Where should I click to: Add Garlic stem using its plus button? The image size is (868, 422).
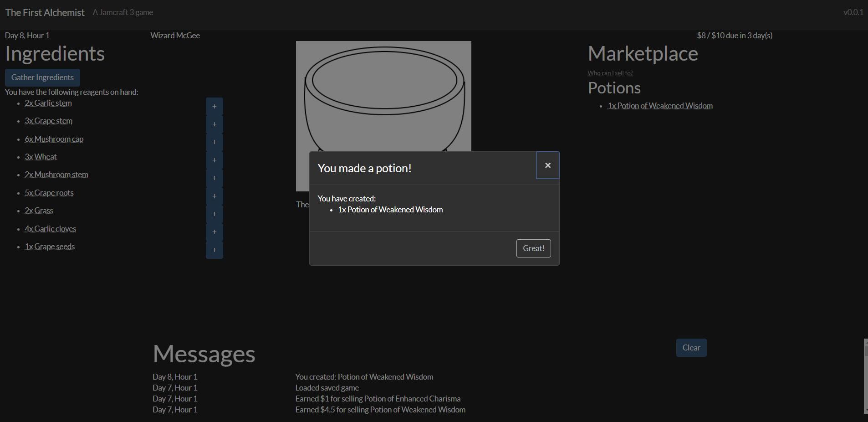(214, 106)
